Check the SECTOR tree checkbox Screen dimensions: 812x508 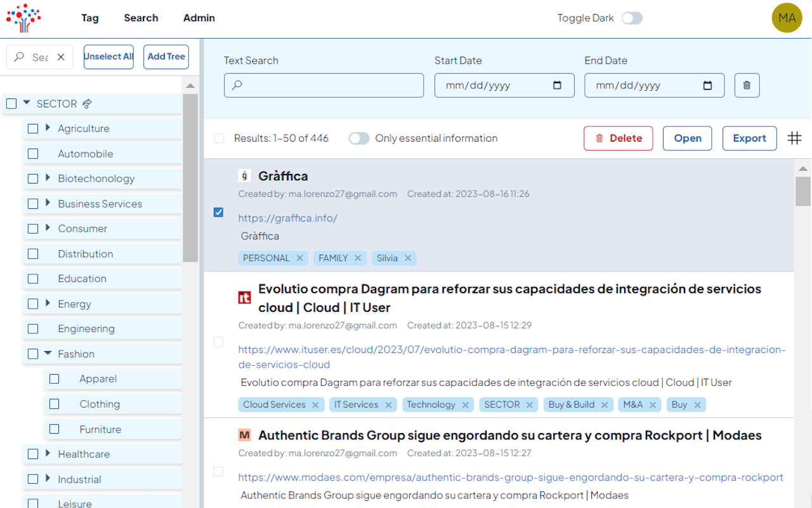tap(11, 104)
